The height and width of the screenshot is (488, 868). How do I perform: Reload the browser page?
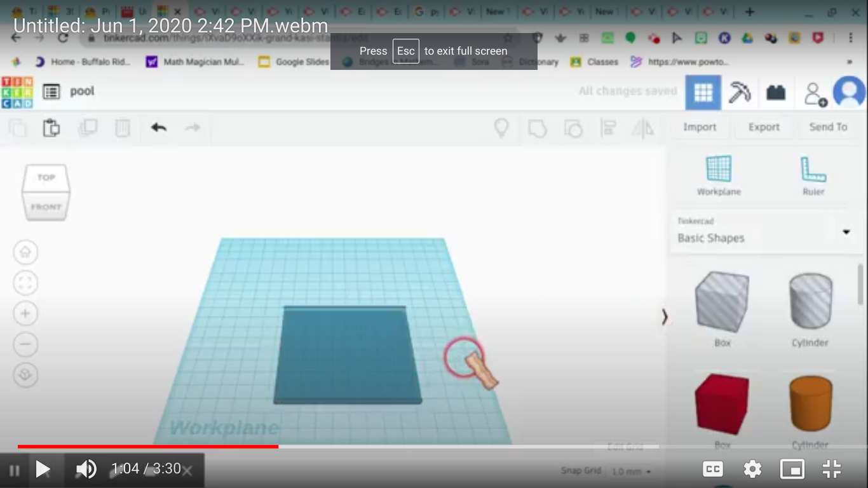62,37
